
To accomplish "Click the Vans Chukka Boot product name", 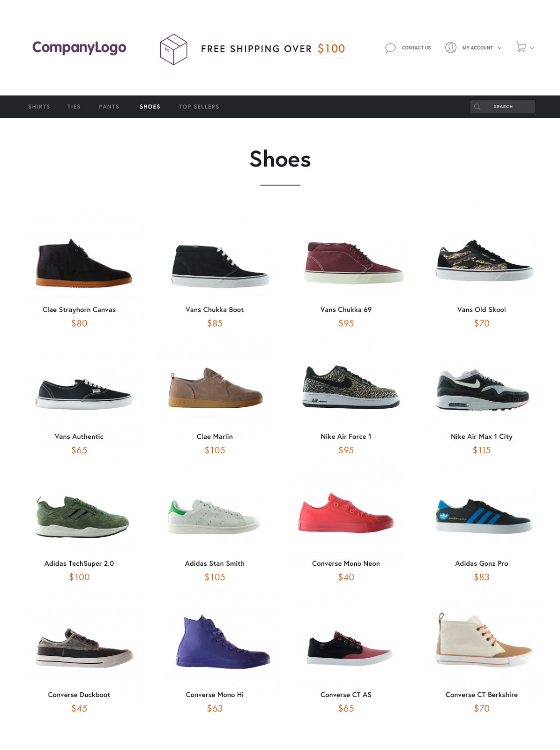I will [x=215, y=309].
